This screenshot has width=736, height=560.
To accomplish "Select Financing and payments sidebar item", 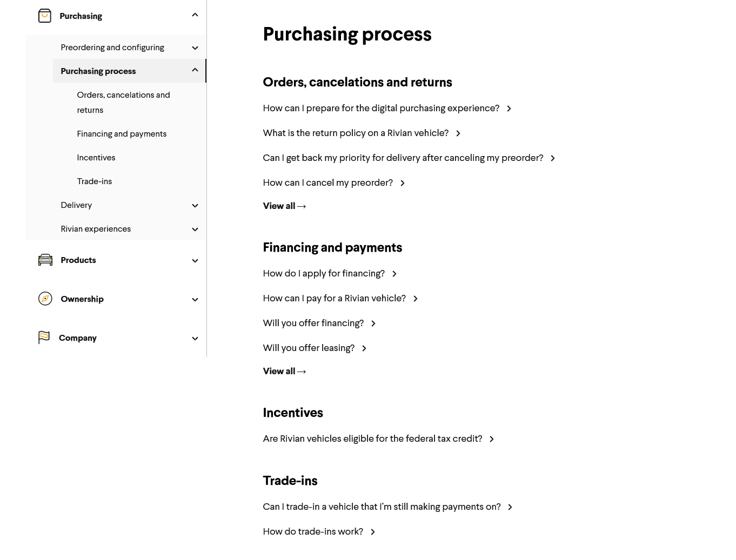I will click(122, 134).
